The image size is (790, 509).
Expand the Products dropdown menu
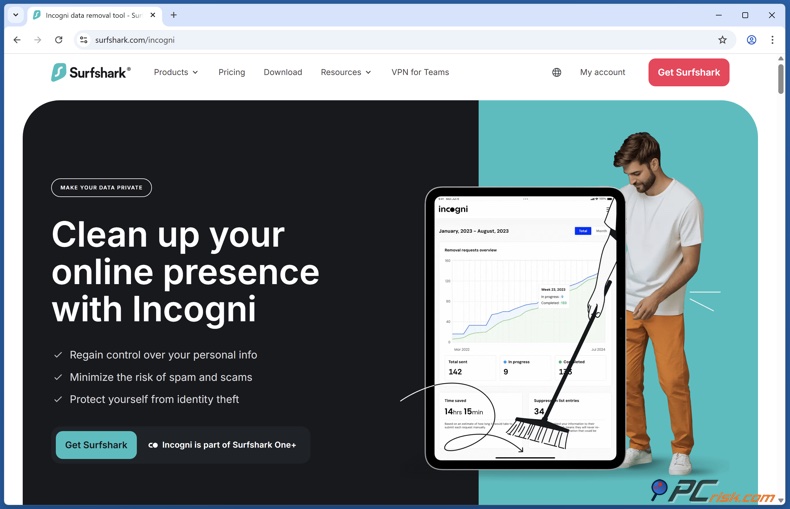click(x=176, y=72)
